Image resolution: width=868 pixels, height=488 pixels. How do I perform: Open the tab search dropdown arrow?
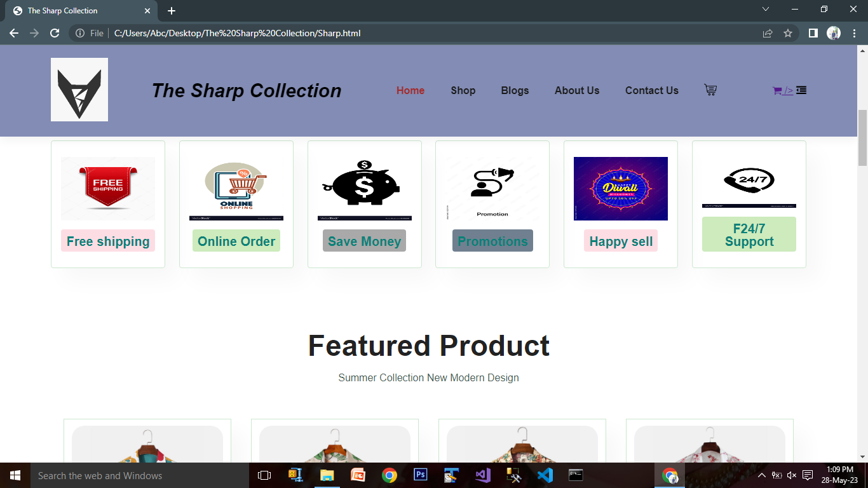(x=766, y=10)
